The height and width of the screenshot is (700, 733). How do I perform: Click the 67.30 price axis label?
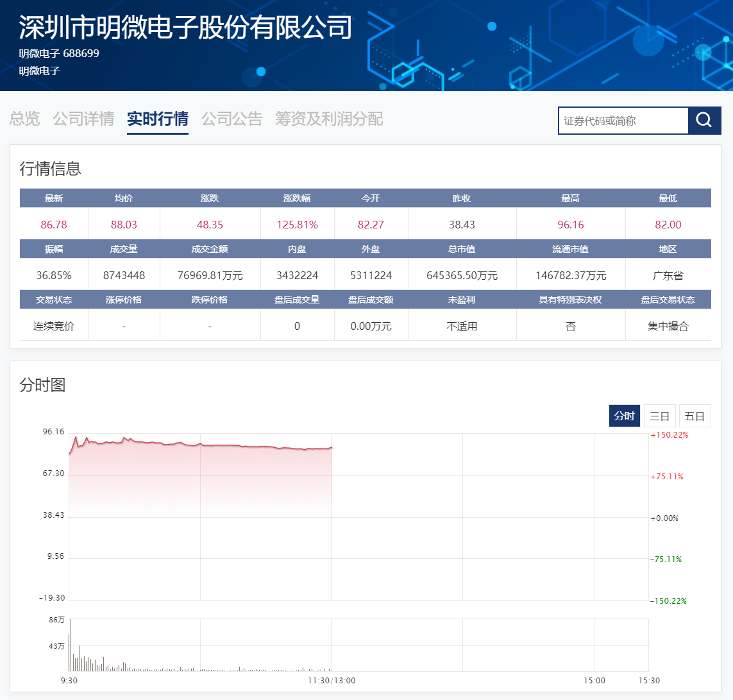point(53,474)
